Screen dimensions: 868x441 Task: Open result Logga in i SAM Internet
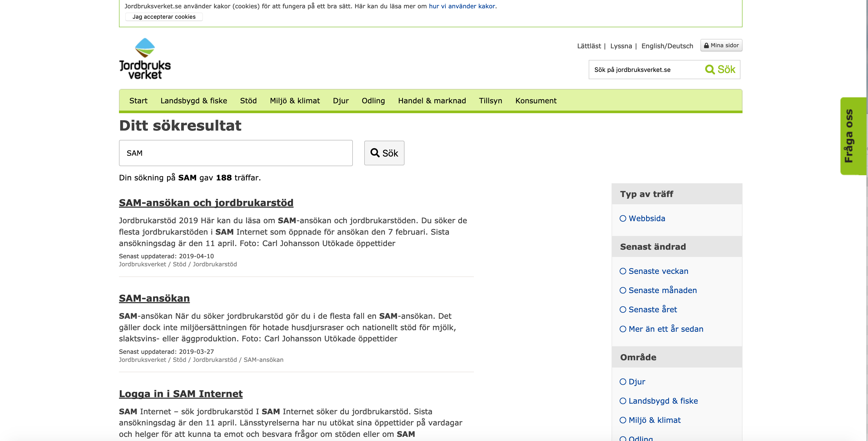[x=181, y=393]
